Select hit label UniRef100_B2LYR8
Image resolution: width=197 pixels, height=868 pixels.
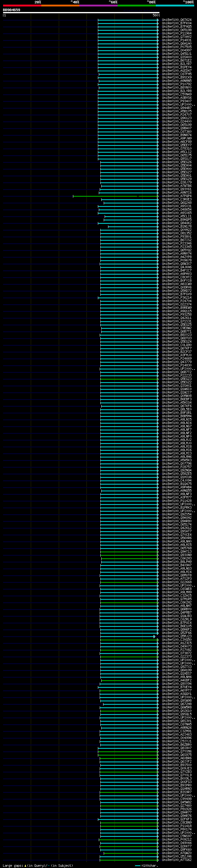177,91
